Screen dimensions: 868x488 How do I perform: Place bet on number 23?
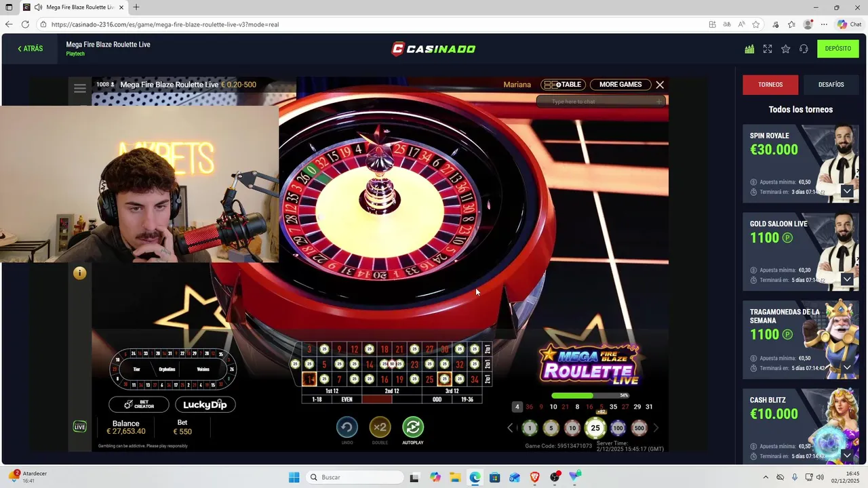[414, 365]
